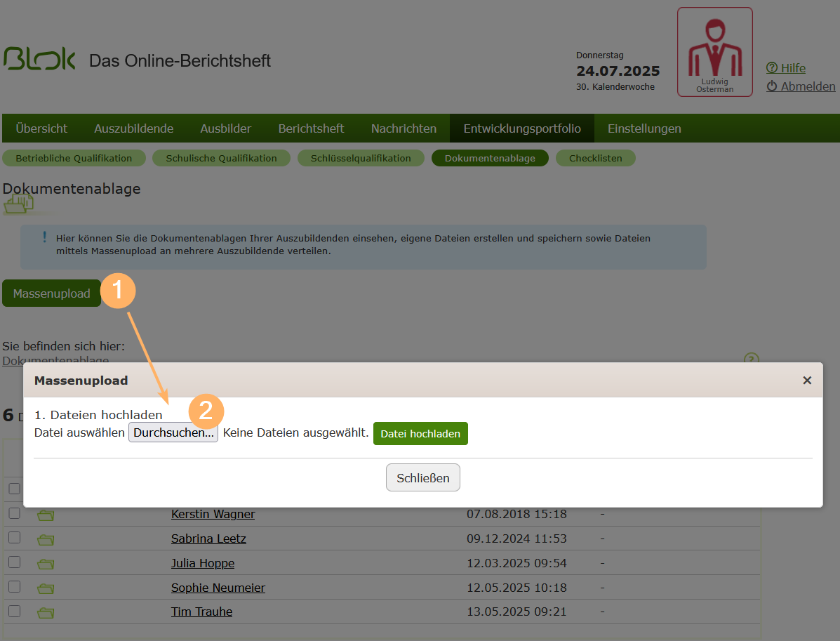Open the folder icon for Sophie Neumeier

[x=46, y=588]
